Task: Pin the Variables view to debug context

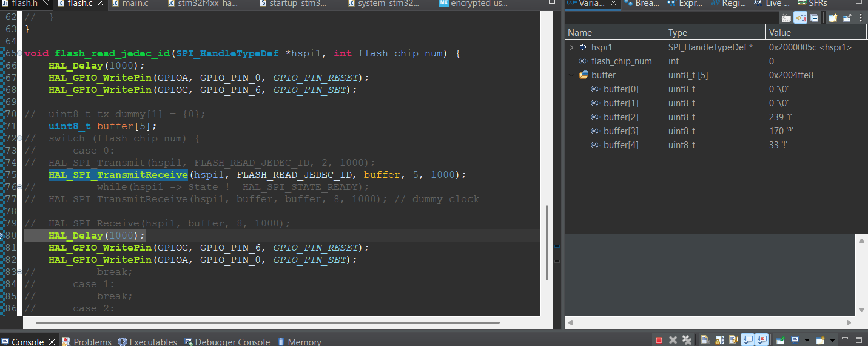Action: tap(847, 18)
